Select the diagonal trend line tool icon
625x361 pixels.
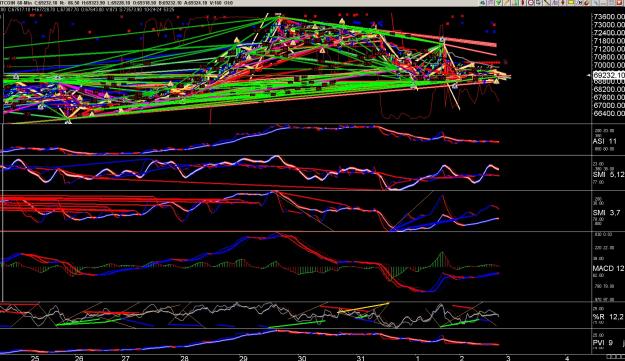click(x=546, y=2)
